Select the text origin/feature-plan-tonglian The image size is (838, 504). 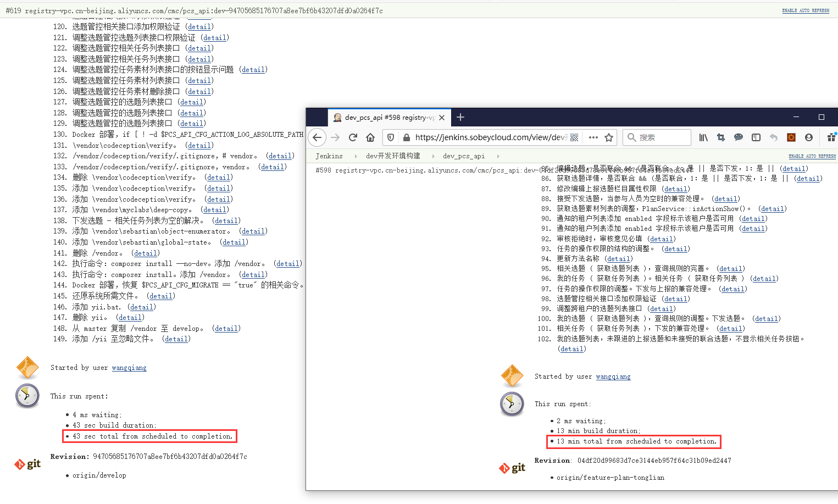tap(611, 478)
